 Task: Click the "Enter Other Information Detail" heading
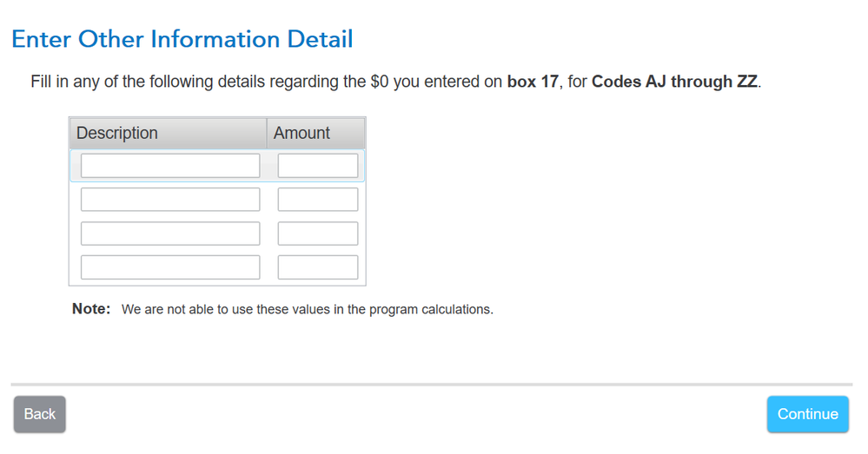182,39
